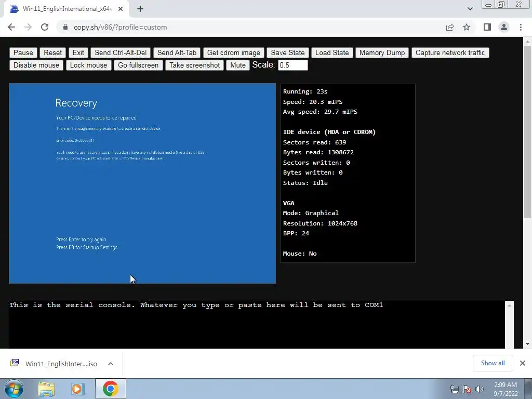Click the volume speaker tray icon

click(479, 389)
